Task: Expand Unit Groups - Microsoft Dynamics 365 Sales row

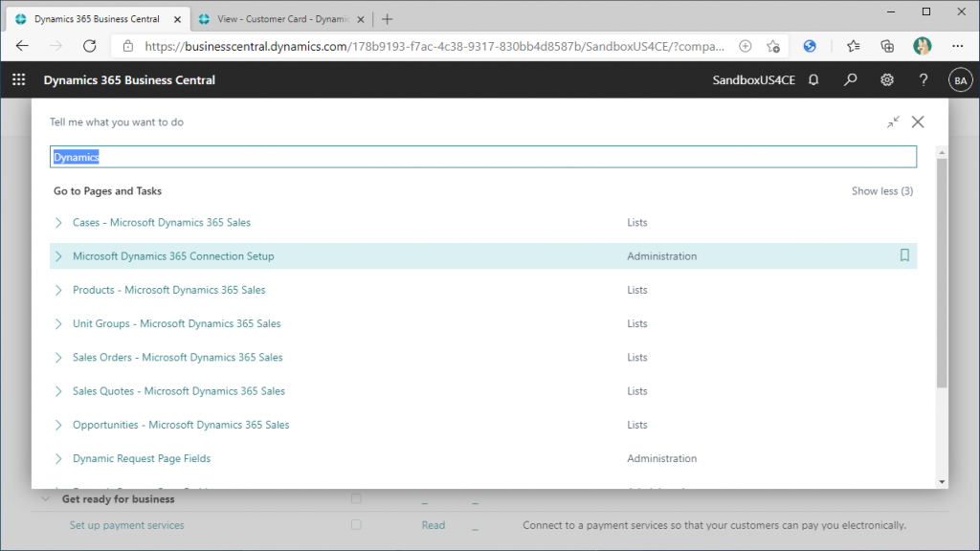Action: click(58, 323)
